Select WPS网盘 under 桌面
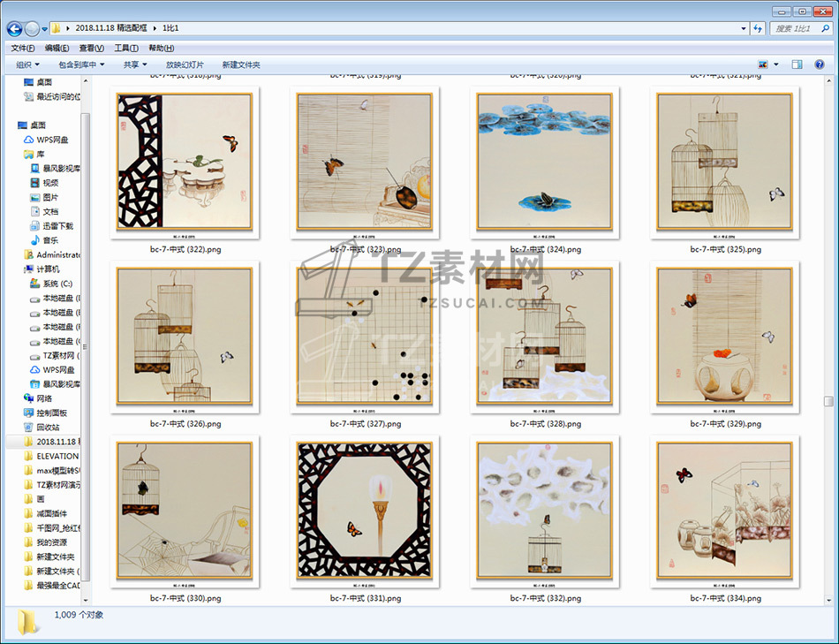 click(x=47, y=140)
